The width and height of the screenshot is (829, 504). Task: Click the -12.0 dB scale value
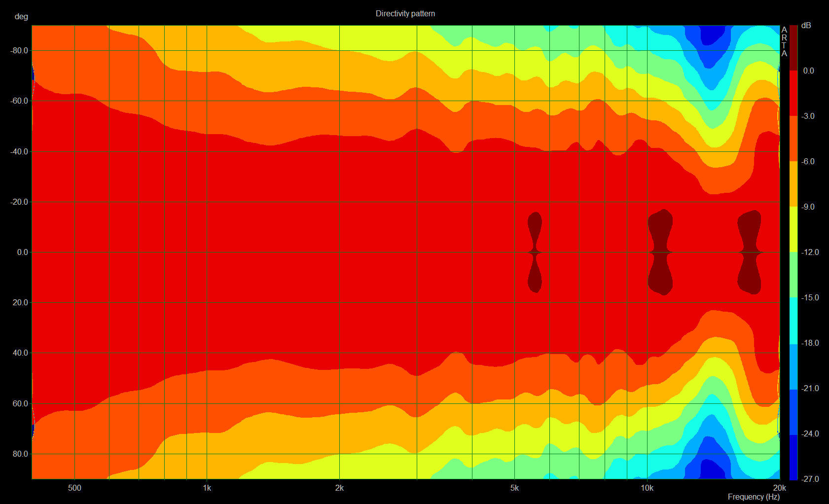tap(810, 252)
